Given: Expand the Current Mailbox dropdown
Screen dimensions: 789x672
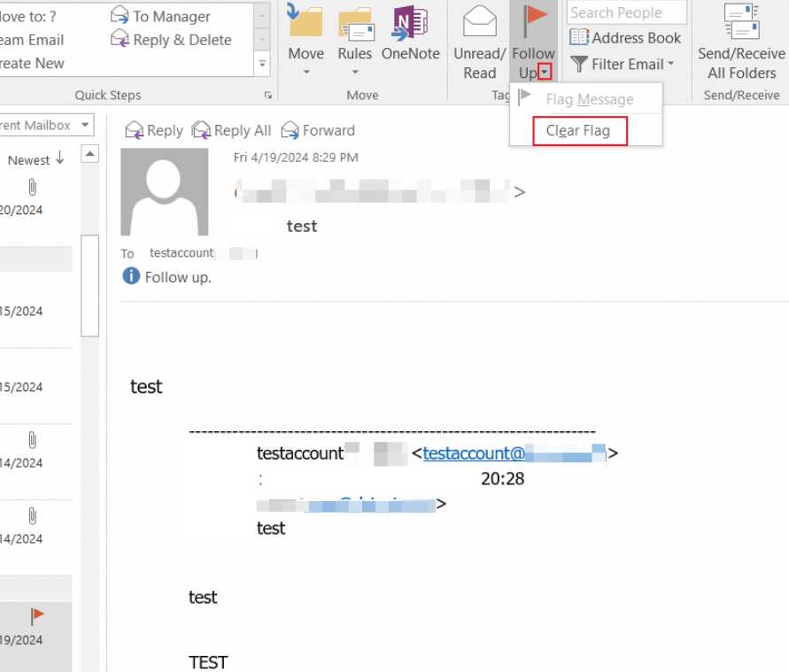Looking at the screenshot, I should [85, 125].
